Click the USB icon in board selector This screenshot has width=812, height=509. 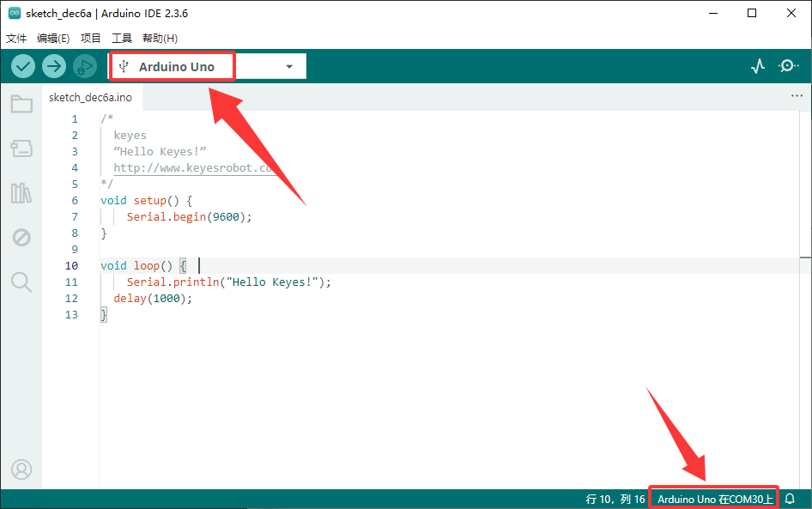[124, 66]
